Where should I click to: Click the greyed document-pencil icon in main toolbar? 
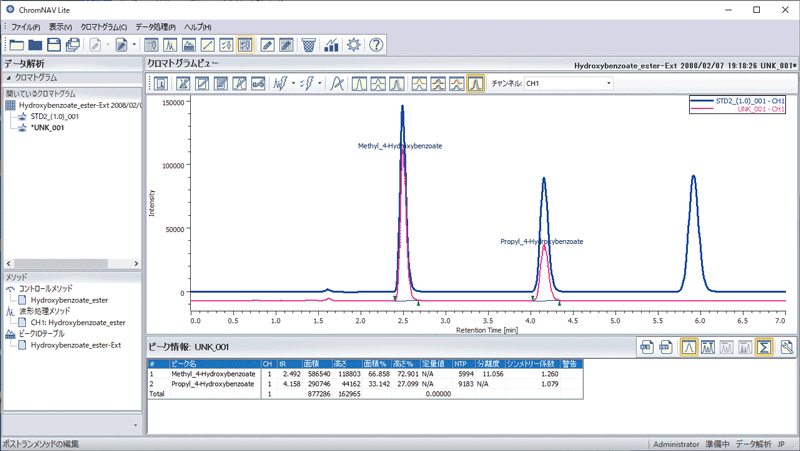pos(95,45)
